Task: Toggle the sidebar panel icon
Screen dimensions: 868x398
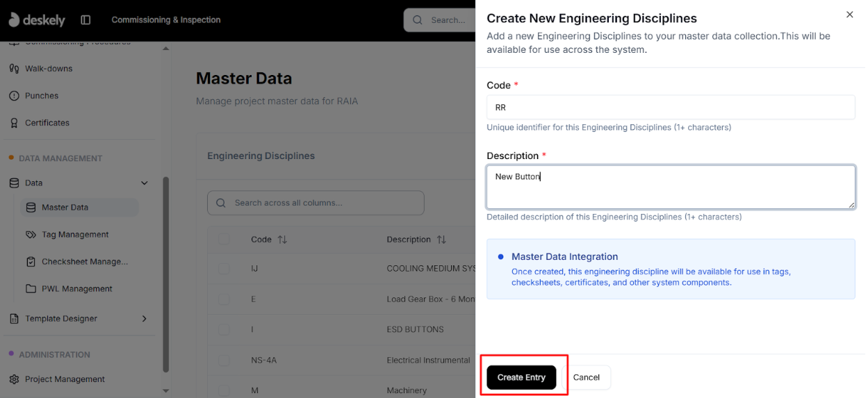Action: 85,20
